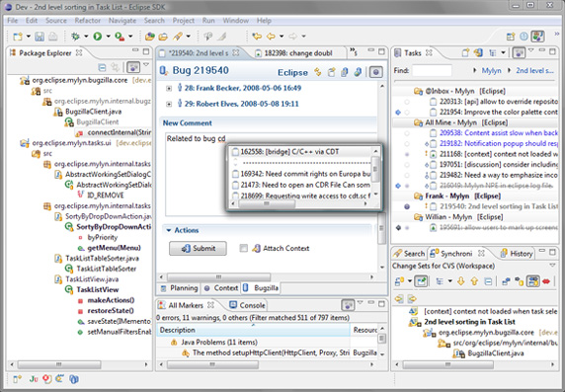
Task: Click the New Comment text area
Action: 271,175
